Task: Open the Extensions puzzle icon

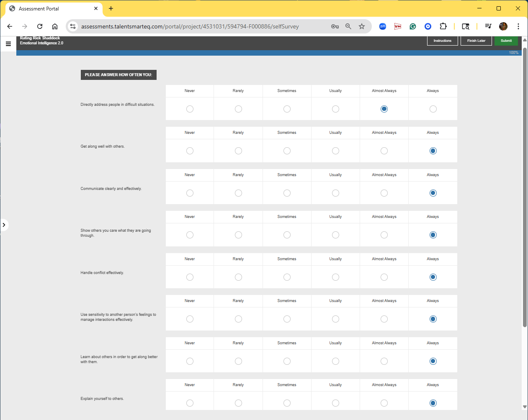Action: [x=443, y=26]
